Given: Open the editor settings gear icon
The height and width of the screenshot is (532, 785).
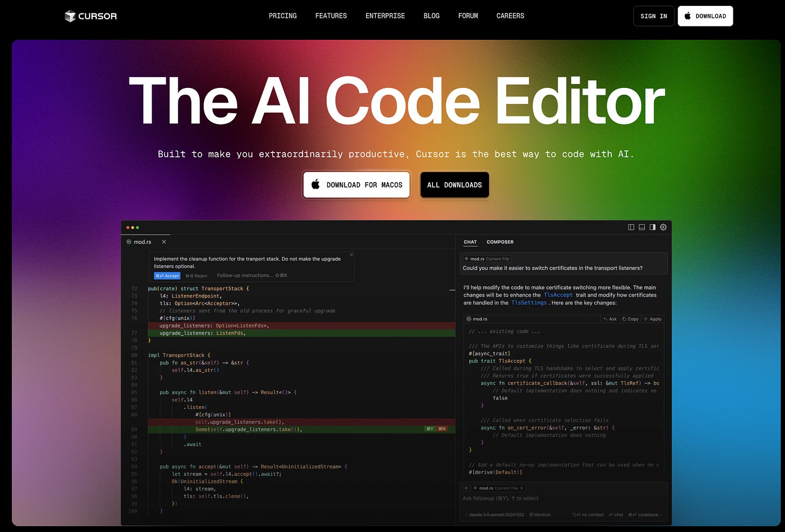Looking at the screenshot, I should point(664,227).
